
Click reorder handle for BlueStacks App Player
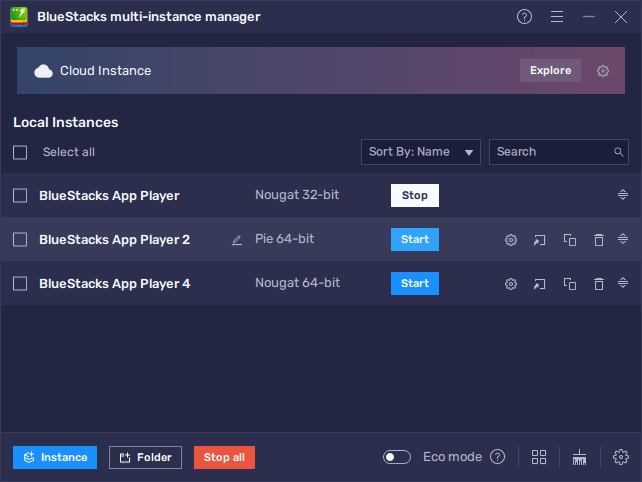pos(623,195)
